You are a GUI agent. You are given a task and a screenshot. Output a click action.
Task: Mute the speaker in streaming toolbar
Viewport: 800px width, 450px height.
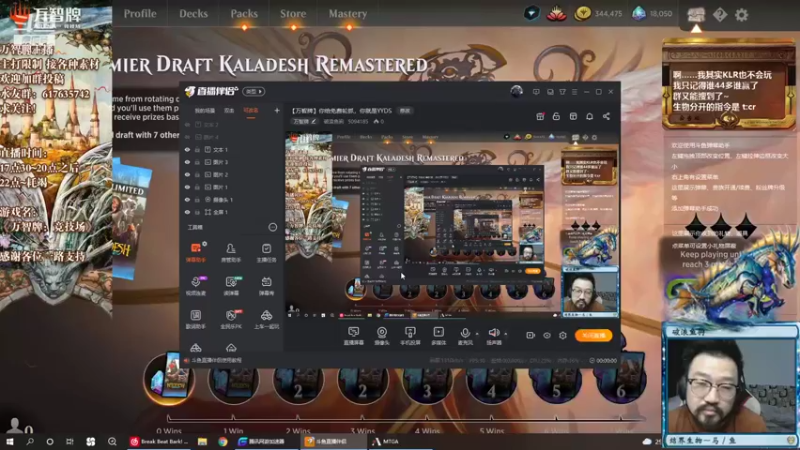[x=493, y=336]
